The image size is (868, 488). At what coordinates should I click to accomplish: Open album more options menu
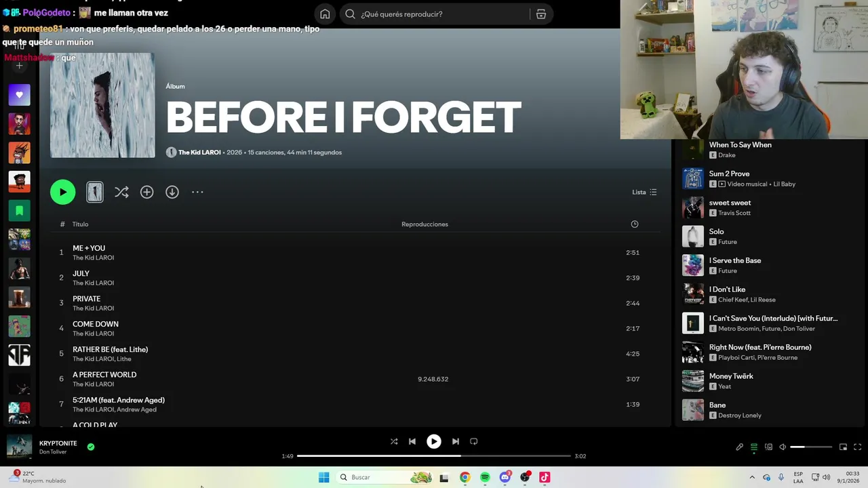pos(197,192)
